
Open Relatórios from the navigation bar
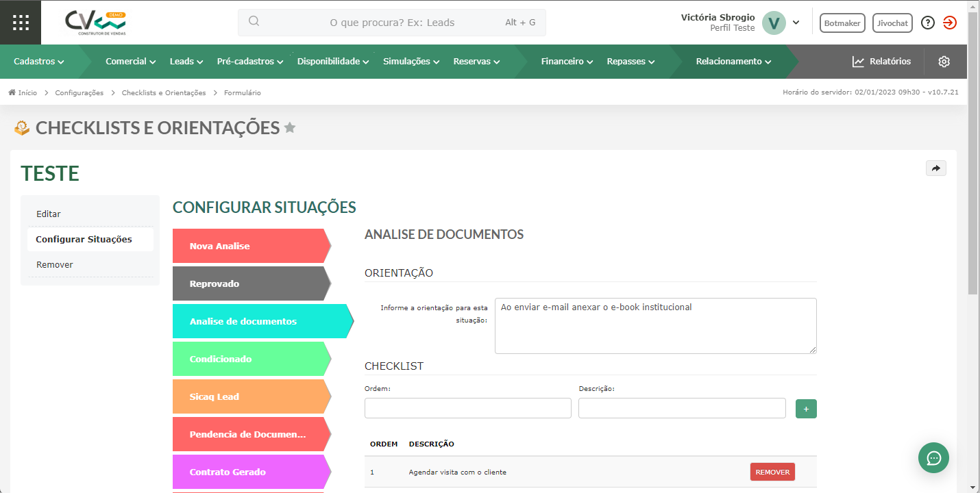tap(881, 62)
